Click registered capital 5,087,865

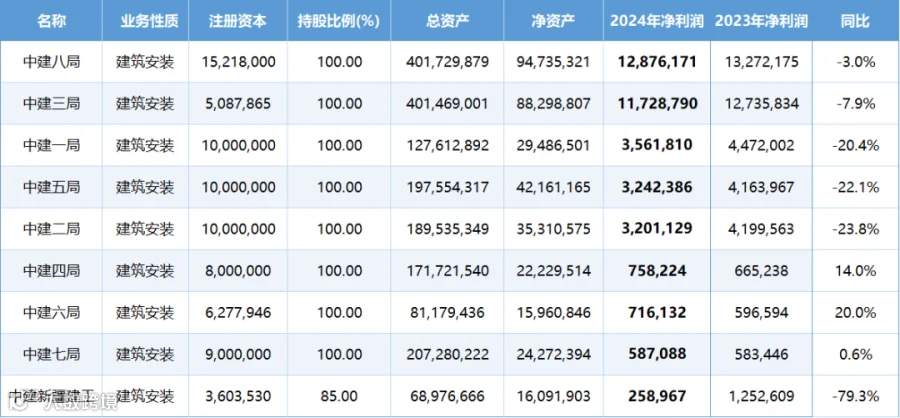[x=238, y=103]
